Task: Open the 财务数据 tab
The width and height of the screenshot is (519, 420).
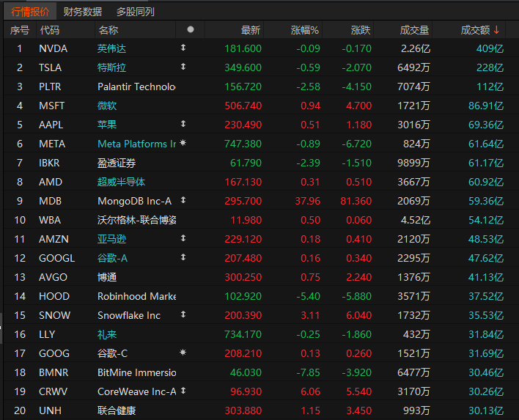Action: point(82,12)
